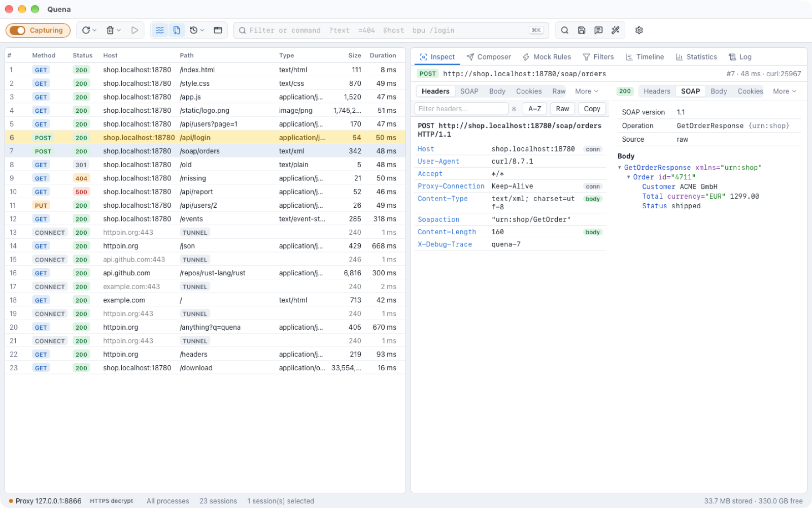Screen dimensions: 812x508
Task: Click into the Filter or command field
Action: click(x=391, y=30)
